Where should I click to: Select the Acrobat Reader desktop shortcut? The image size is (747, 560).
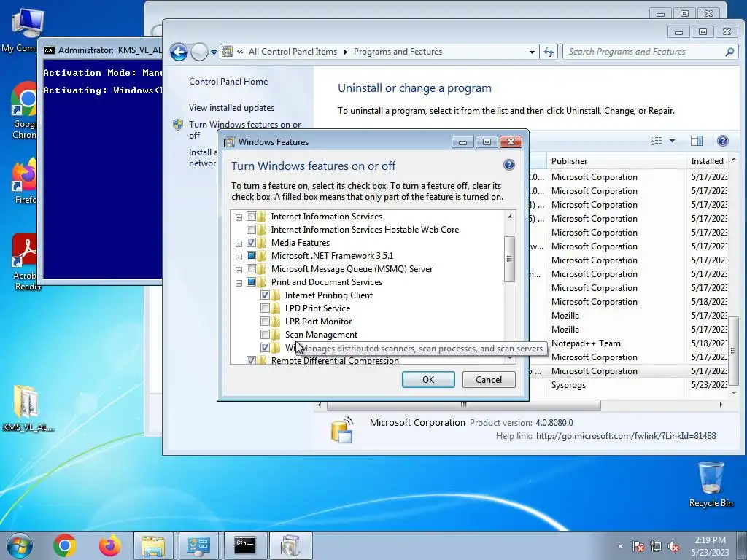pyautogui.click(x=25, y=262)
